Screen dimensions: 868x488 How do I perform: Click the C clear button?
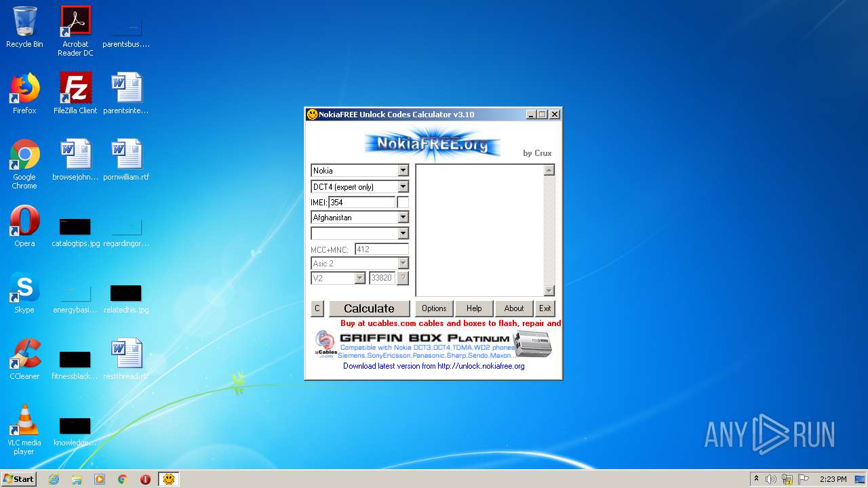point(317,308)
